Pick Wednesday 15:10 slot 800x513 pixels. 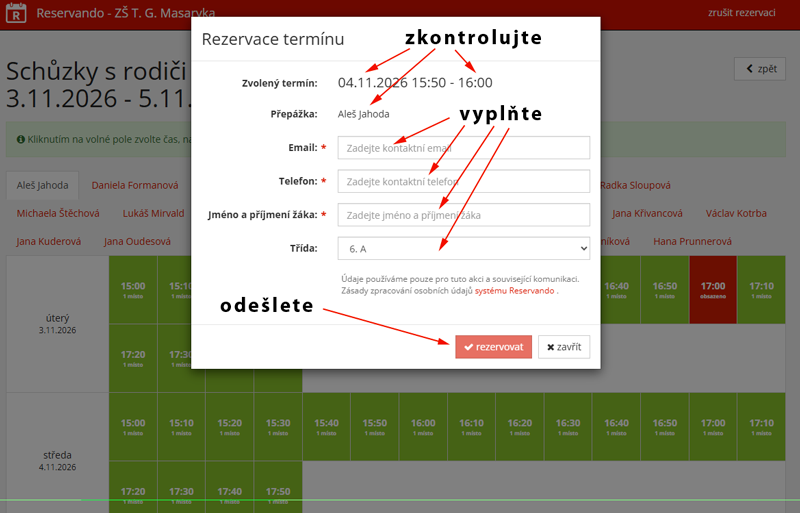click(181, 427)
